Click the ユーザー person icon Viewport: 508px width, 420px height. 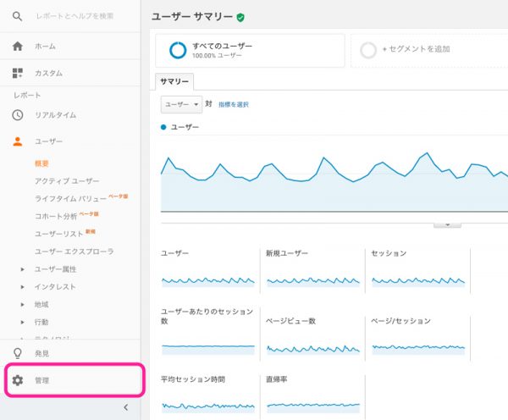pyautogui.click(x=18, y=141)
